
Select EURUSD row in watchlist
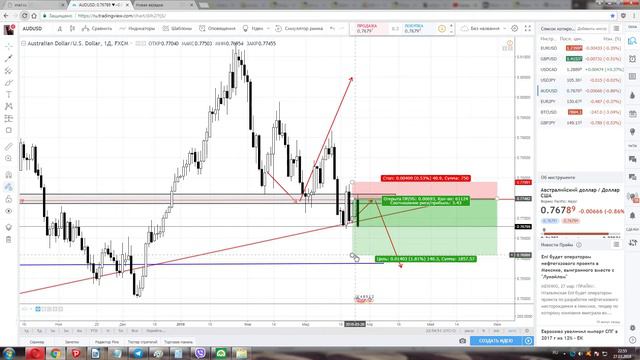580,48
